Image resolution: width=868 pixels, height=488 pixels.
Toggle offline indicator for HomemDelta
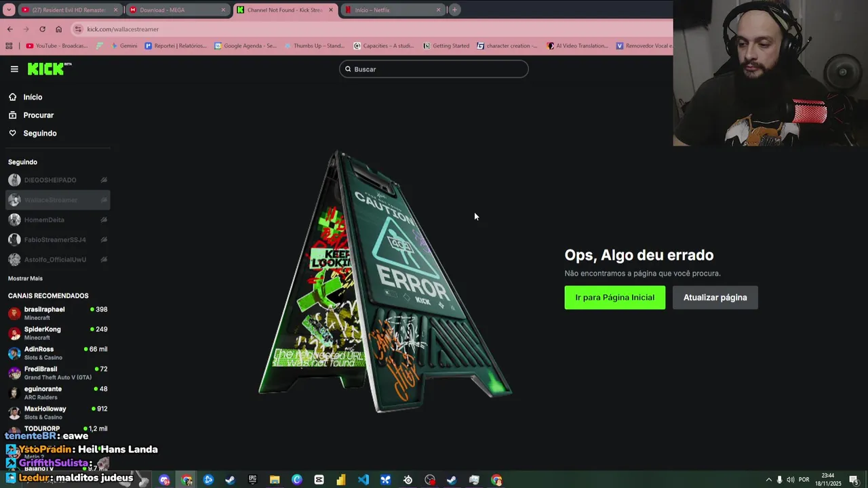pyautogui.click(x=104, y=220)
